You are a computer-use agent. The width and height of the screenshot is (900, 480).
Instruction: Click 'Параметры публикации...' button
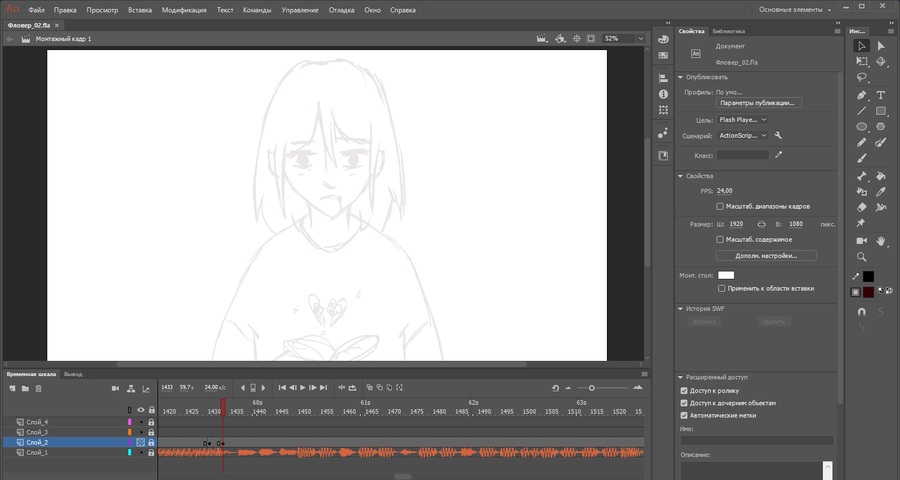[759, 103]
